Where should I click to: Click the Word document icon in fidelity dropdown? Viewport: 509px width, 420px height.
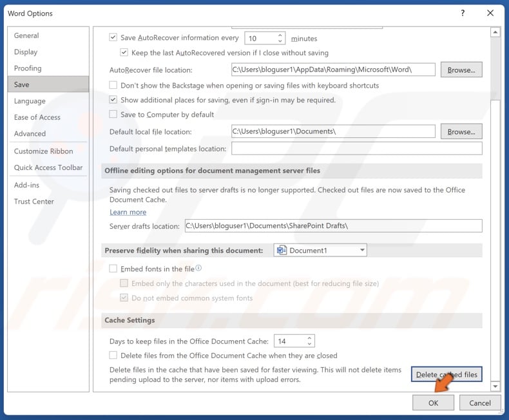[x=282, y=250]
